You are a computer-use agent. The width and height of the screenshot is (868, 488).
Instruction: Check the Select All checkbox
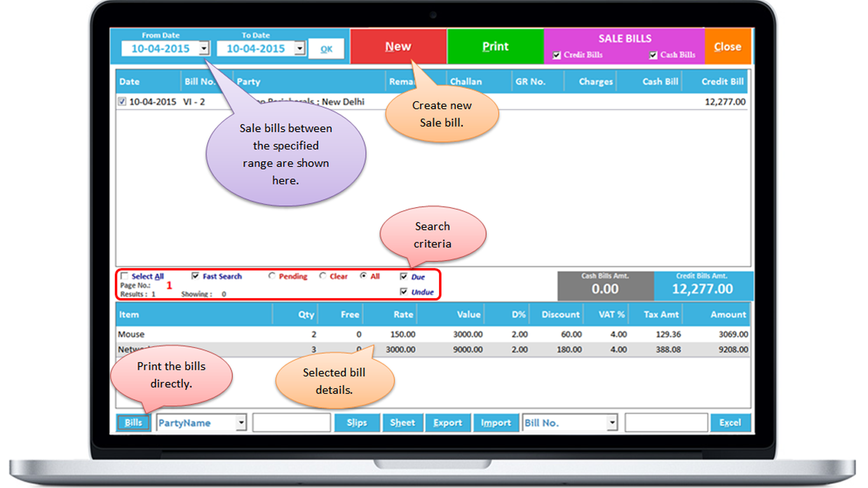(125, 276)
